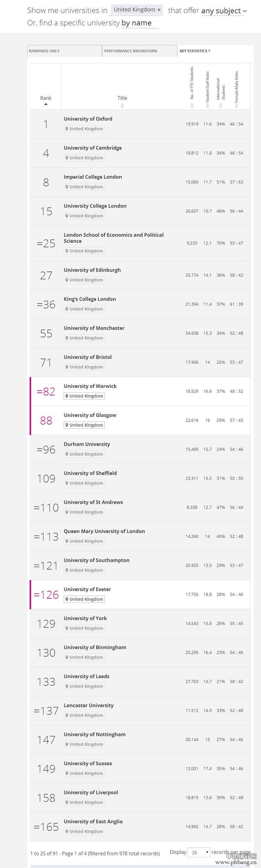This screenshot has width=261, height=868.
Task: Click United Kingdom tag under Warwick
Action: [84, 396]
